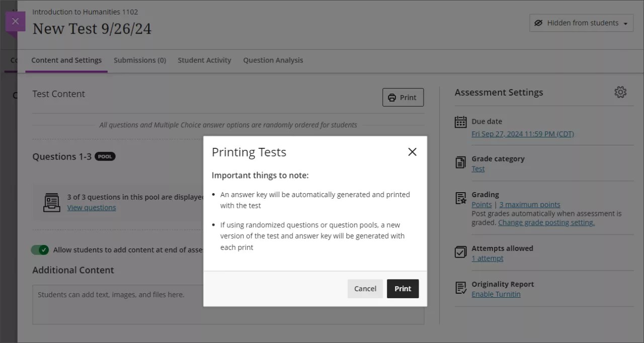Screen dimensions: 644x343
Task: Open the Hidden from students dropdown
Action: [581, 23]
